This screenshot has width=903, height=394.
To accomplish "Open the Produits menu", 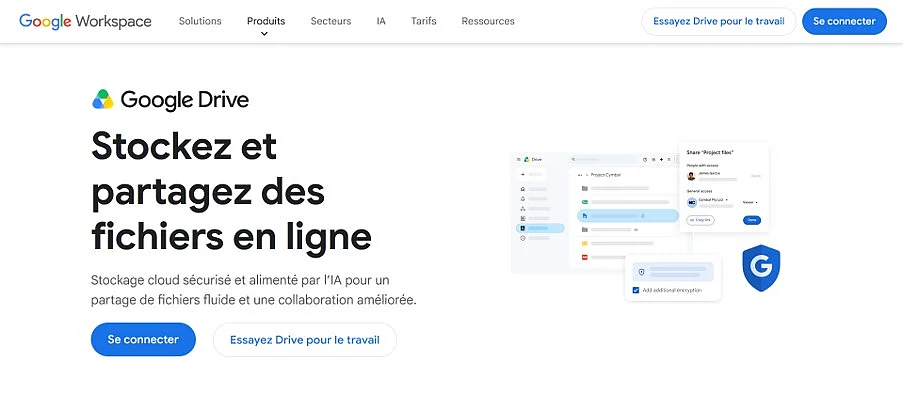I will (266, 21).
